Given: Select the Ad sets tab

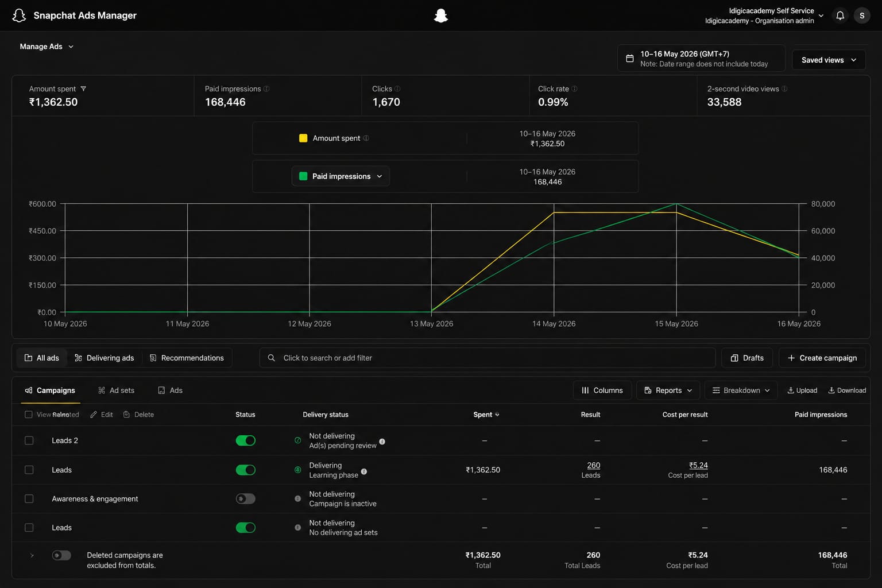Looking at the screenshot, I should click(x=117, y=390).
